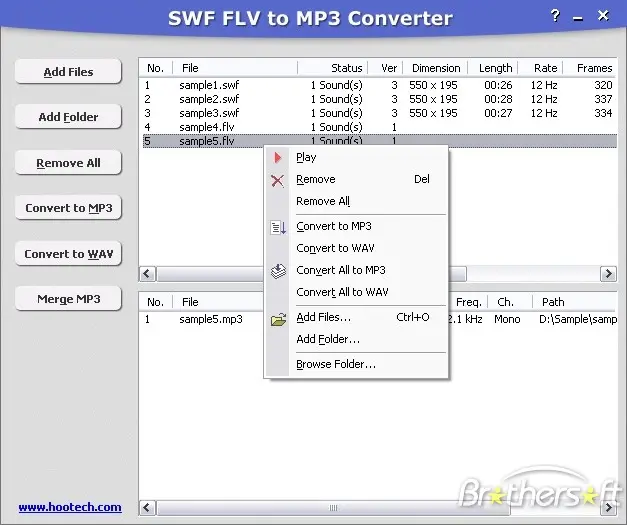Choose Remove from the context menu
Viewport: 627px width, 525px height.
point(356,179)
